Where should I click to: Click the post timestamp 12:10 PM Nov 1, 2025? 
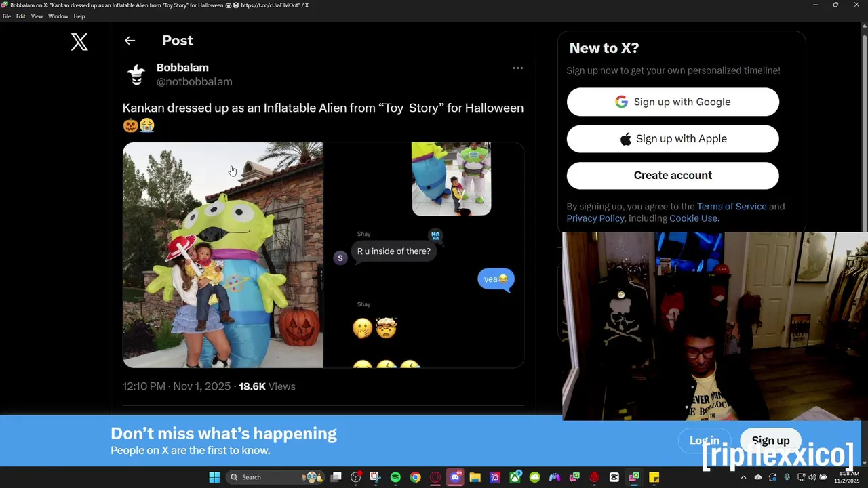pyautogui.click(x=176, y=386)
